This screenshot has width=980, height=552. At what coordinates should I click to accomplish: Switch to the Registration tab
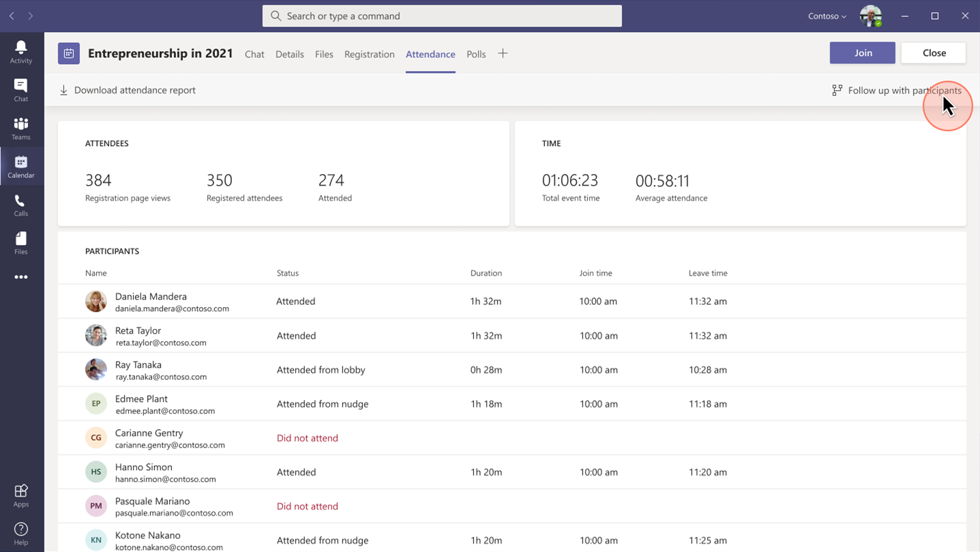pos(369,54)
